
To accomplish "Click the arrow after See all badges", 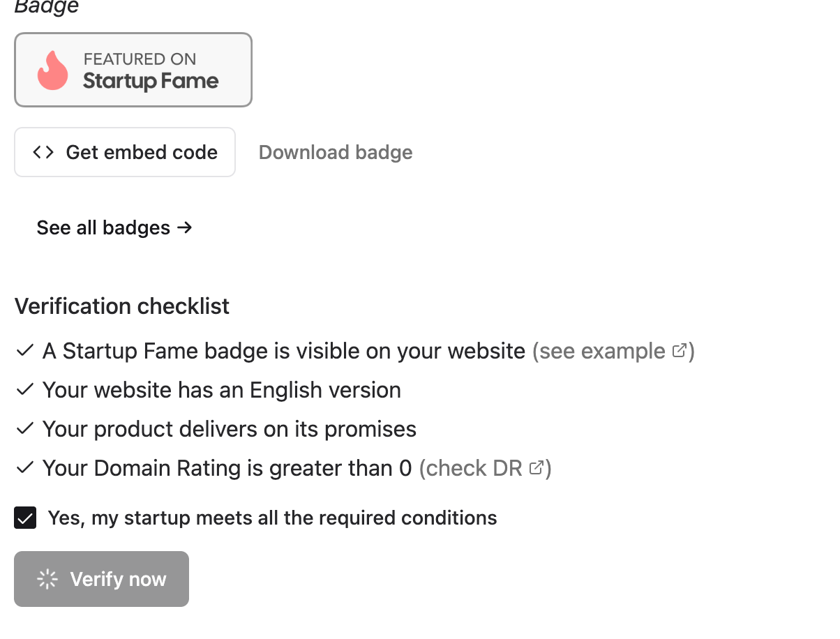I will point(184,227).
